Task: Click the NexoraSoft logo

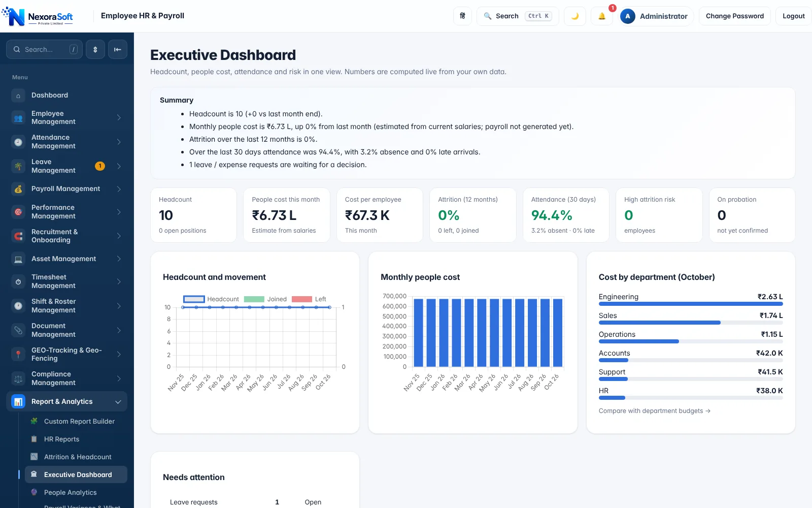Action: [x=38, y=16]
